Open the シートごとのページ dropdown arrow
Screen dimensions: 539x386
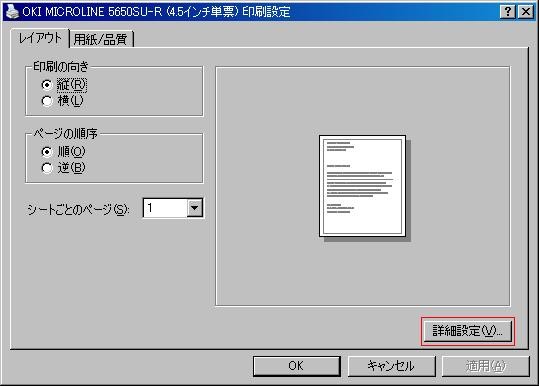coord(195,208)
